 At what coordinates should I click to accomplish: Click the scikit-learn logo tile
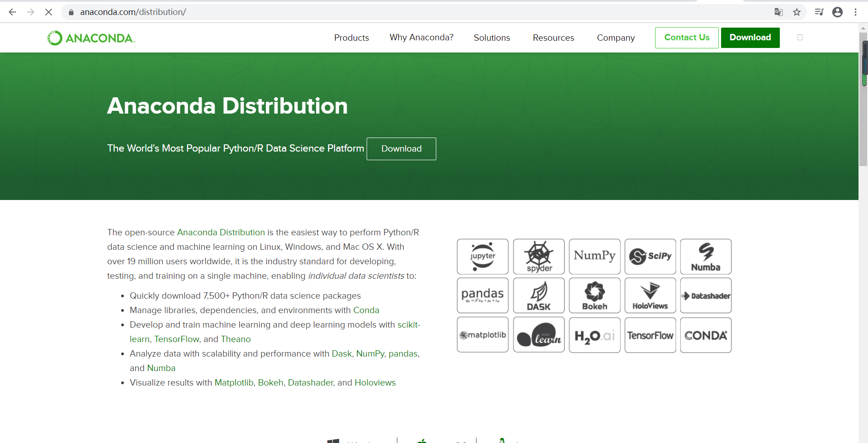coord(539,335)
